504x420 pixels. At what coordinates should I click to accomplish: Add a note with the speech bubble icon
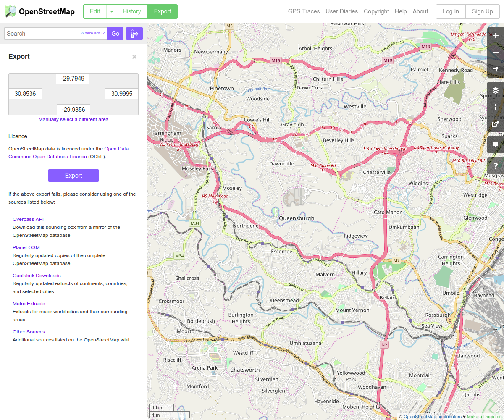(496, 145)
